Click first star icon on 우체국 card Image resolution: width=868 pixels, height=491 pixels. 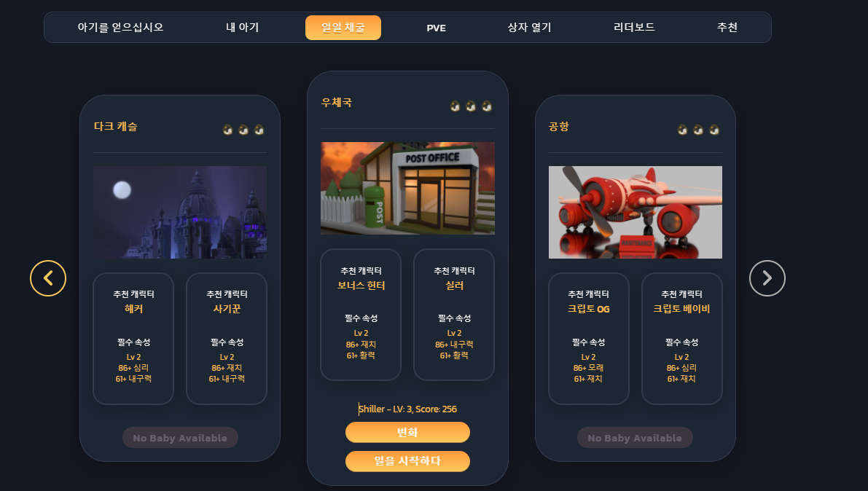coord(455,106)
